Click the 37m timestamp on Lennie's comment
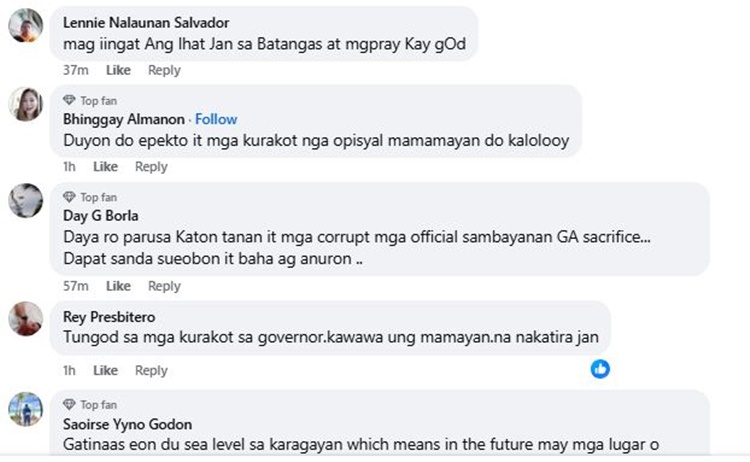The image size is (750, 462). [76, 70]
